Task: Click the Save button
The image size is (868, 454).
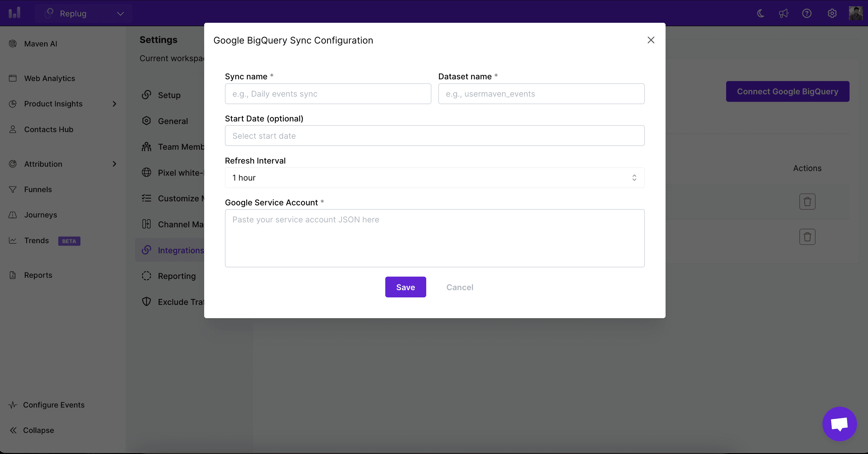Action: [x=405, y=287]
